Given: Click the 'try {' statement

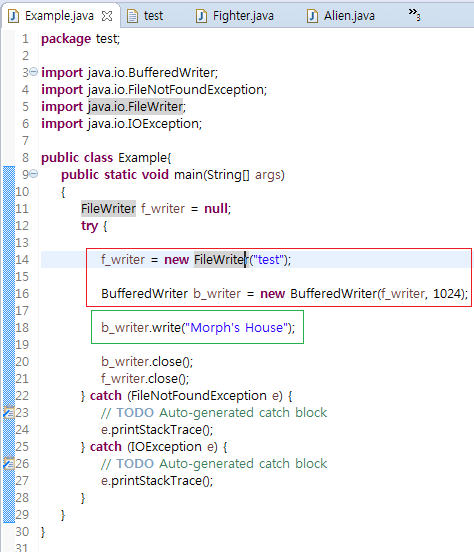Looking at the screenshot, I should [94, 226].
